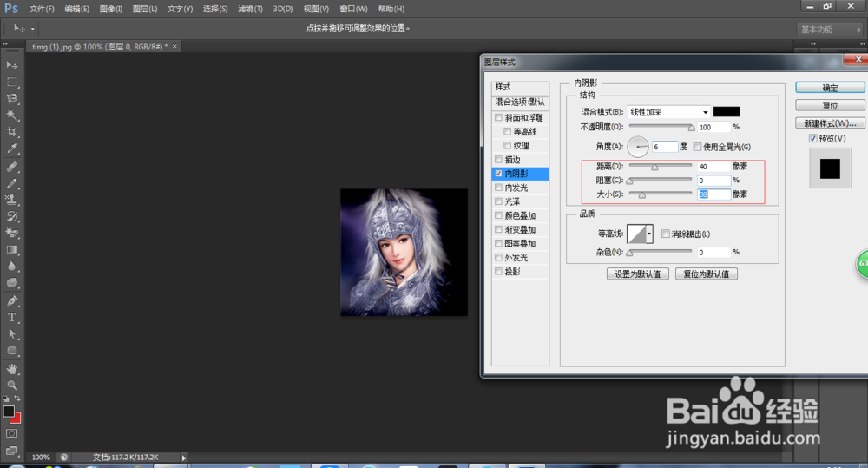Uncheck the 预览 checkbox

click(812, 138)
